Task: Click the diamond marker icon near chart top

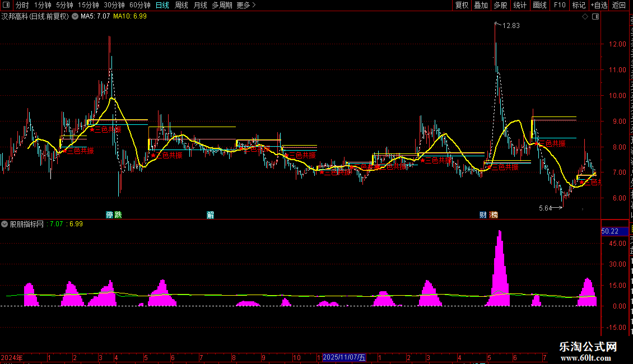Action: [585, 17]
